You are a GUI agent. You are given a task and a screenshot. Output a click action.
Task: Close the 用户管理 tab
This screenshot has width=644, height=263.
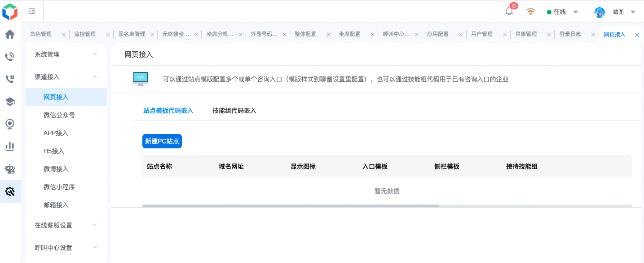504,34
